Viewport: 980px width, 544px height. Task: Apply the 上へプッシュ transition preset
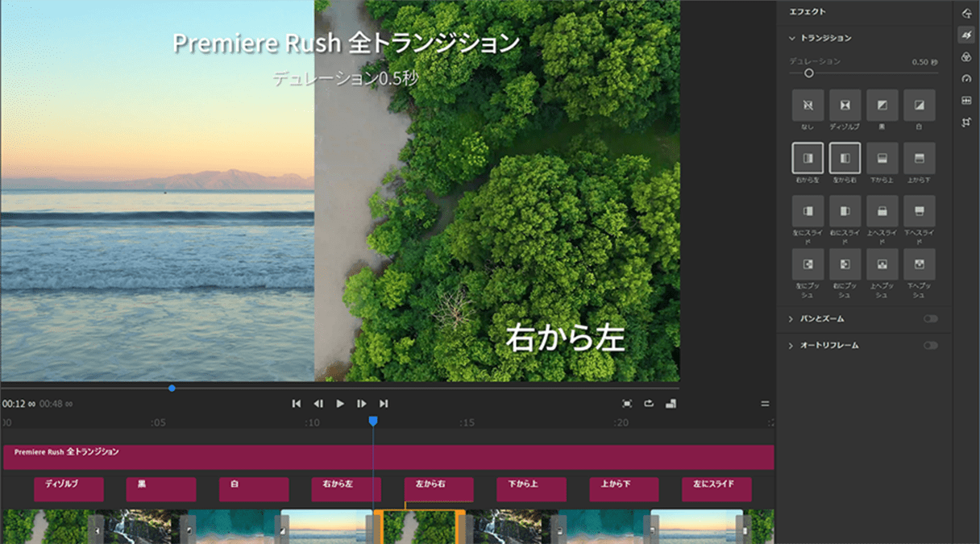tap(882, 264)
